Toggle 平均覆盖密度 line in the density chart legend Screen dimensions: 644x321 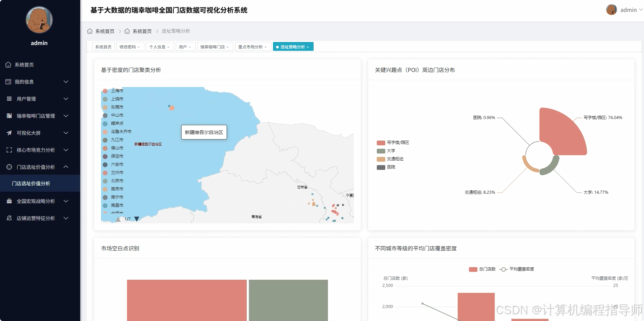point(517,269)
